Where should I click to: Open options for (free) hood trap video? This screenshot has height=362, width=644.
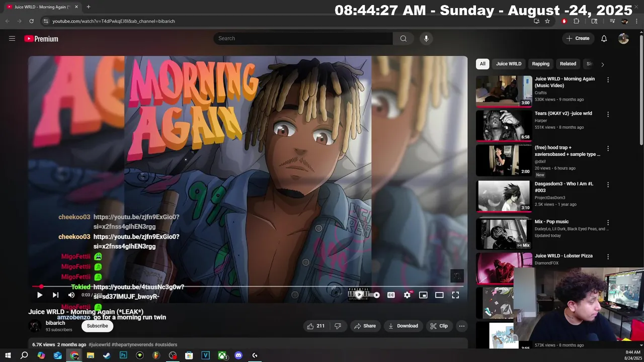(x=608, y=149)
